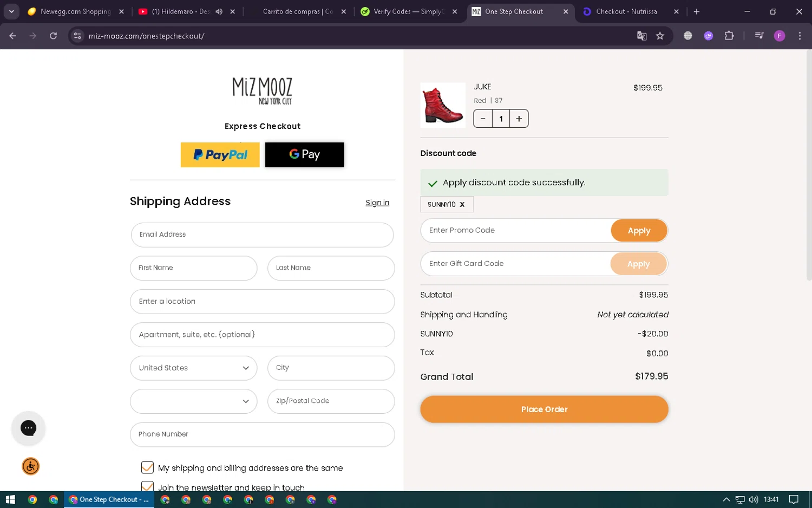Open the Chrome profile avatar

(780, 36)
